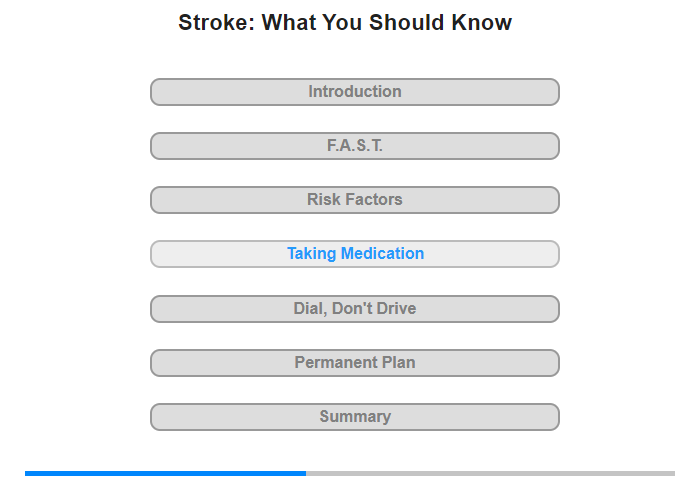Click the blue Taking Medication text label

pyautogui.click(x=355, y=254)
